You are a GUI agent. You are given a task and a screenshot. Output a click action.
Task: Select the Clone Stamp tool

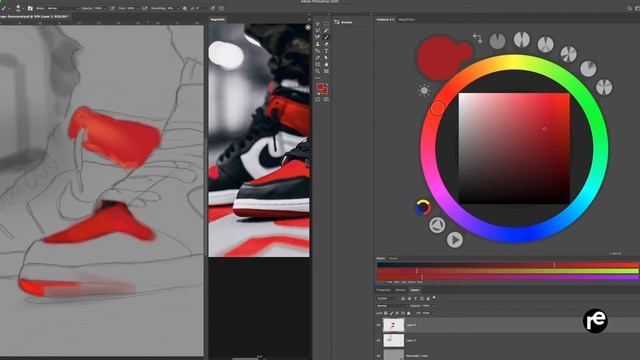coord(318,44)
